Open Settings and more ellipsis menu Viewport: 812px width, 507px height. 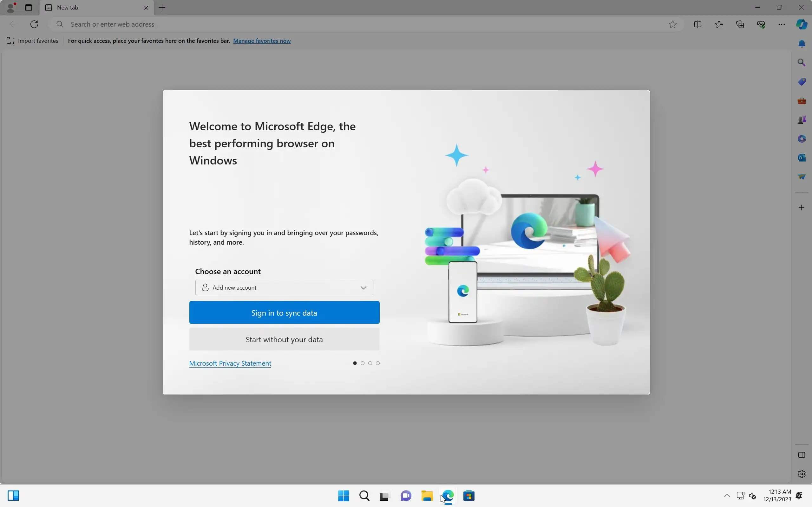782,24
